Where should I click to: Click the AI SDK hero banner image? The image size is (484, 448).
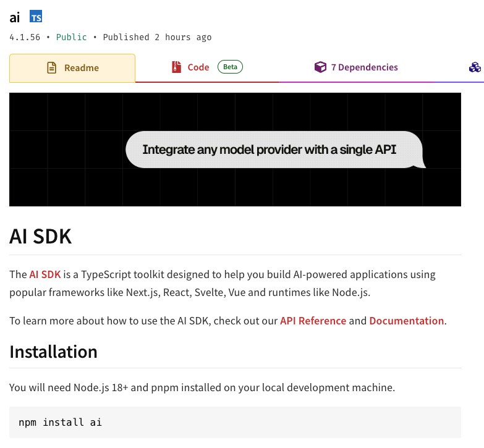point(236,150)
